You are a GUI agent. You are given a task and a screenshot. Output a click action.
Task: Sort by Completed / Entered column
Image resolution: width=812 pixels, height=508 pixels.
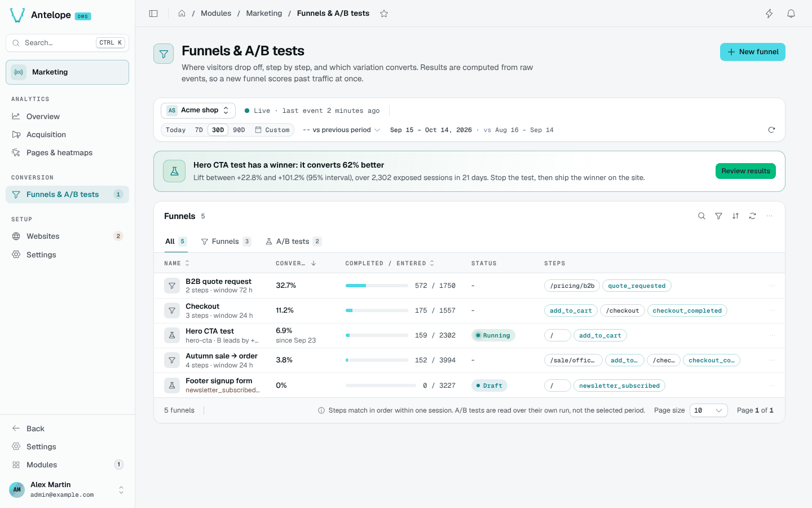click(390, 263)
